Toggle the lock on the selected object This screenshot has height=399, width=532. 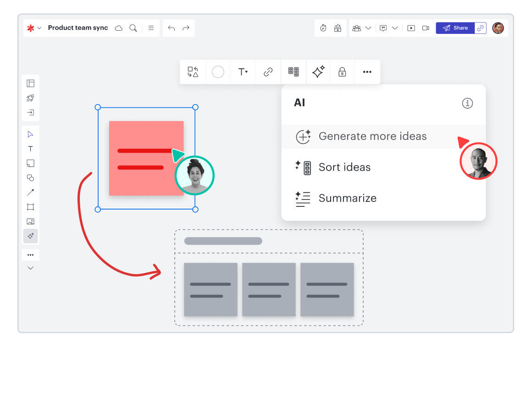(x=342, y=72)
